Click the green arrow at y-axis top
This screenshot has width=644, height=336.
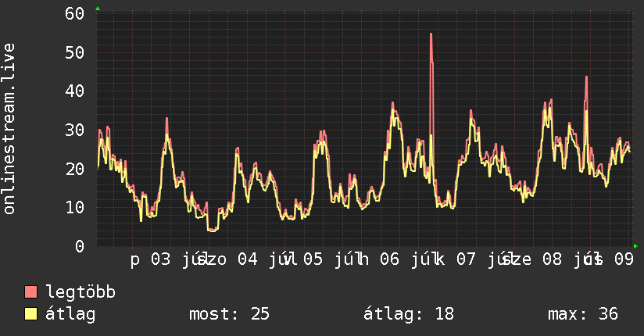pos(98,9)
